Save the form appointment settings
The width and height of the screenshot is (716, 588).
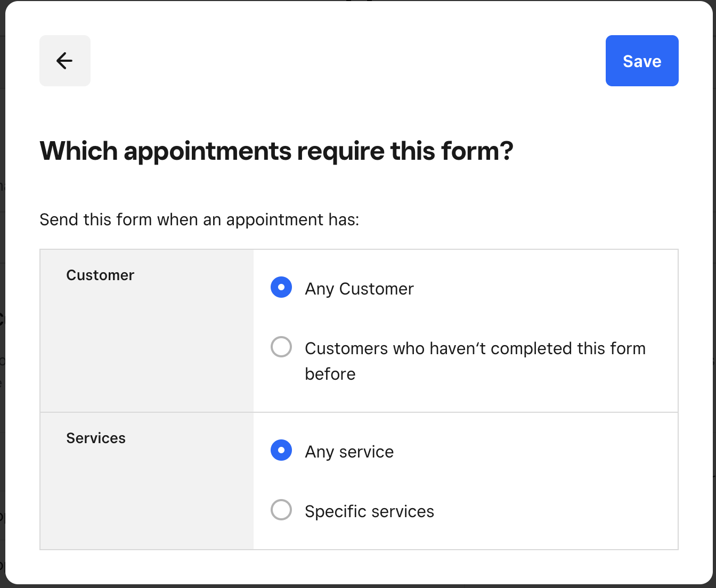tap(641, 61)
